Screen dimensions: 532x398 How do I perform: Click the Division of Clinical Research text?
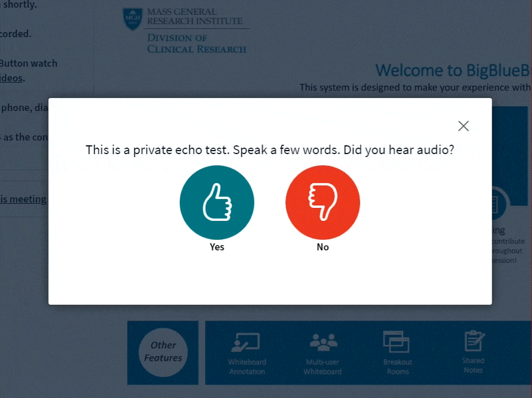pyautogui.click(x=196, y=44)
